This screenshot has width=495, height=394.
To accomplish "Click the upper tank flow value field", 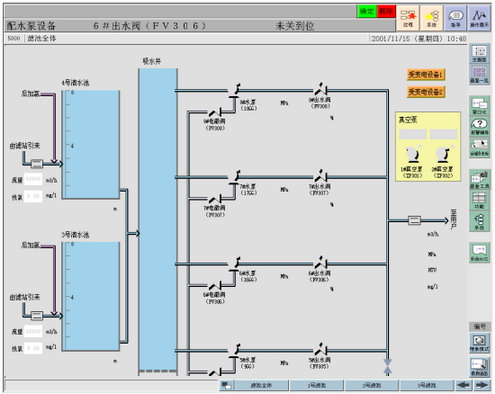I will pyautogui.click(x=33, y=179).
